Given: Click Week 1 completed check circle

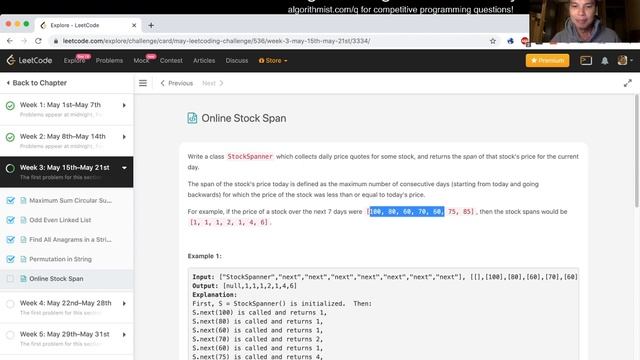Looking at the screenshot, I should pos(10,106).
